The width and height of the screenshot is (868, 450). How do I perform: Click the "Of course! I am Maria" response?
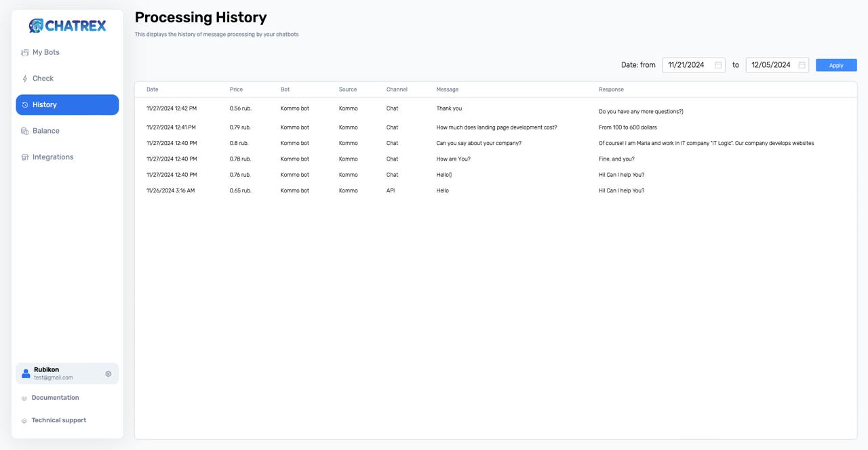click(706, 143)
